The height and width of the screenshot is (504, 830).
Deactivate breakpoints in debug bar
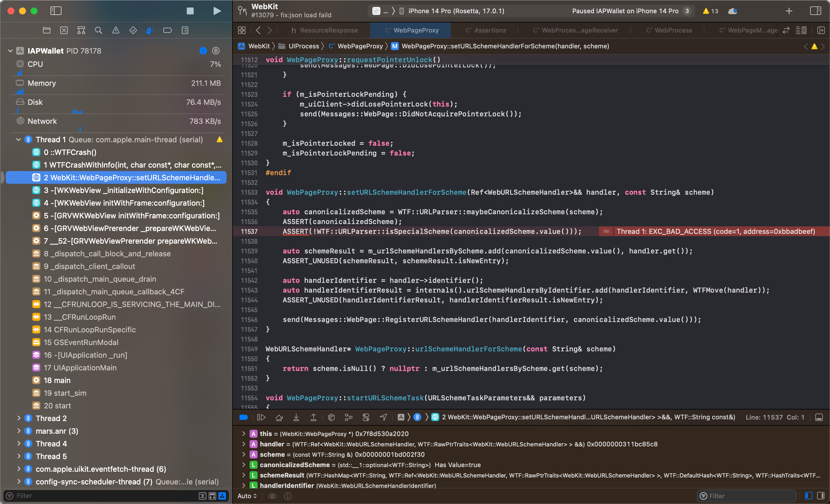point(244,417)
